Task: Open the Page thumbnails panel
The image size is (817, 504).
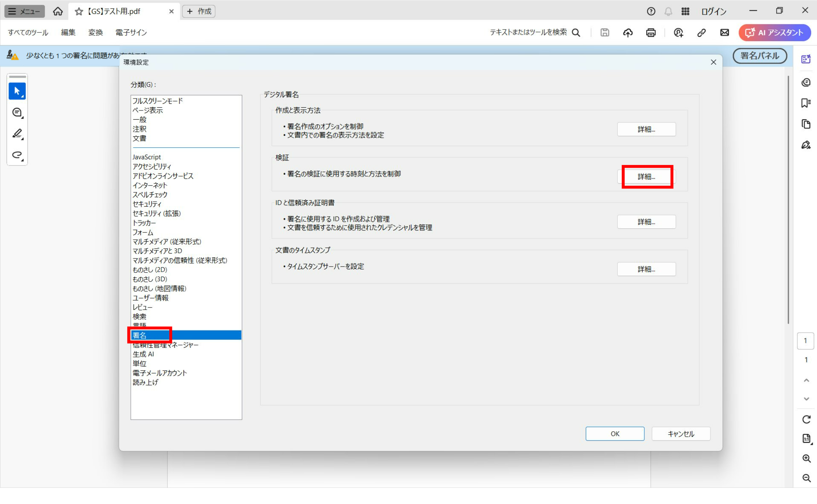Action: click(806, 124)
